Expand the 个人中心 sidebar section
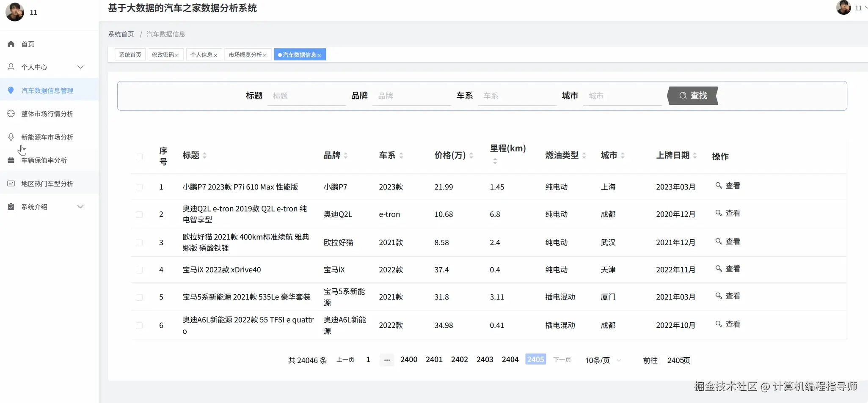This screenshot has width=868, height=403. pos(80,67)
